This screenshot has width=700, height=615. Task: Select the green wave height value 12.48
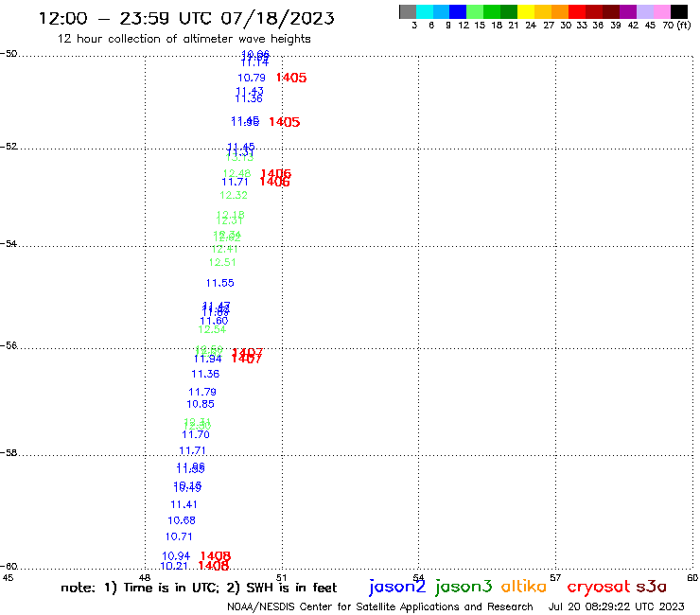236,173
